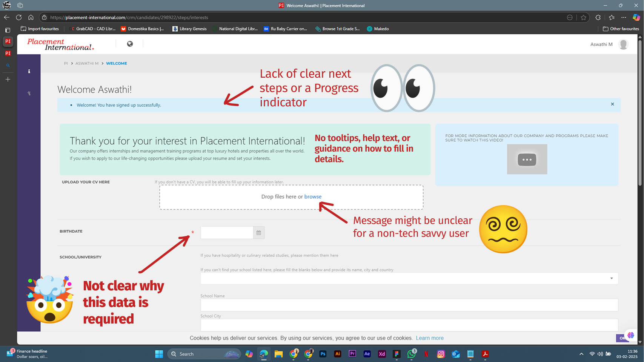Open the browser extensions puzzle icon

point(598,17)
